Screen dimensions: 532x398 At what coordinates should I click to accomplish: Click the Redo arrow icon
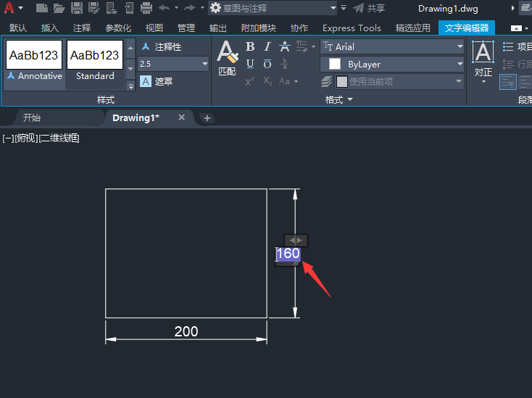(x=190, y=8)
